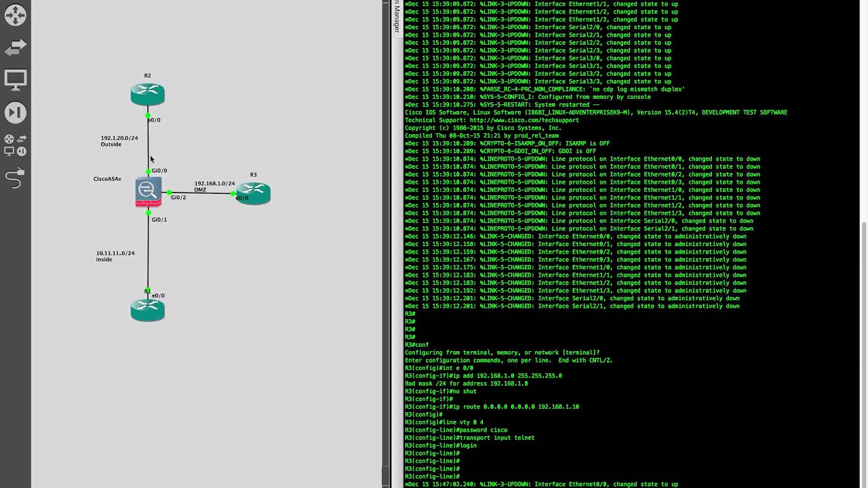The width and height of the screenshot is (868, 488).
Task: Click the 192.168.1.0/24 DMZ label
Action: [x=214, y=186]
